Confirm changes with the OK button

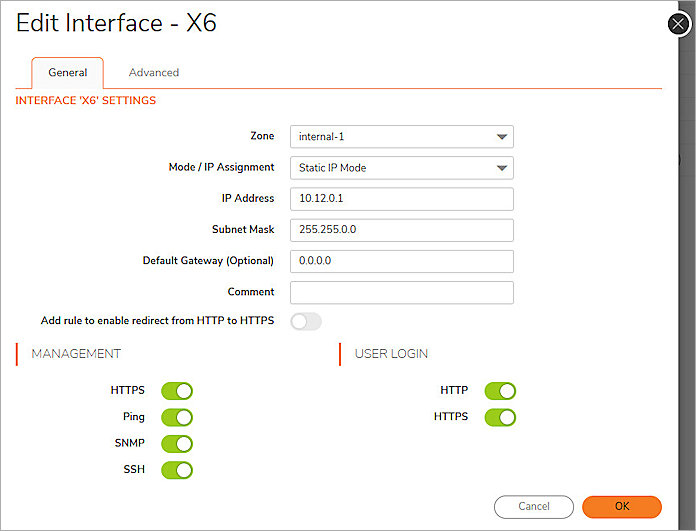[x=621, y=507]
